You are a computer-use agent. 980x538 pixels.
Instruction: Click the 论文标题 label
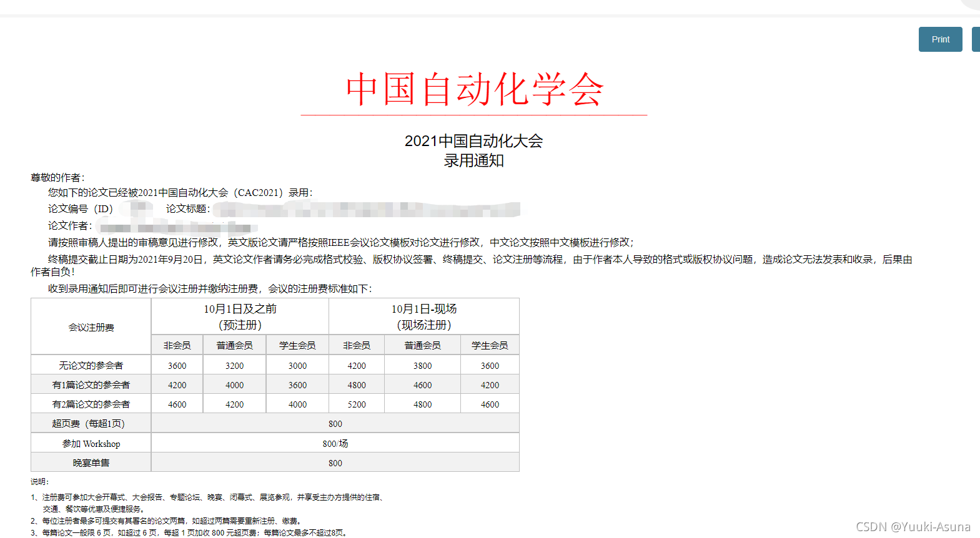(x=187, y=209)
